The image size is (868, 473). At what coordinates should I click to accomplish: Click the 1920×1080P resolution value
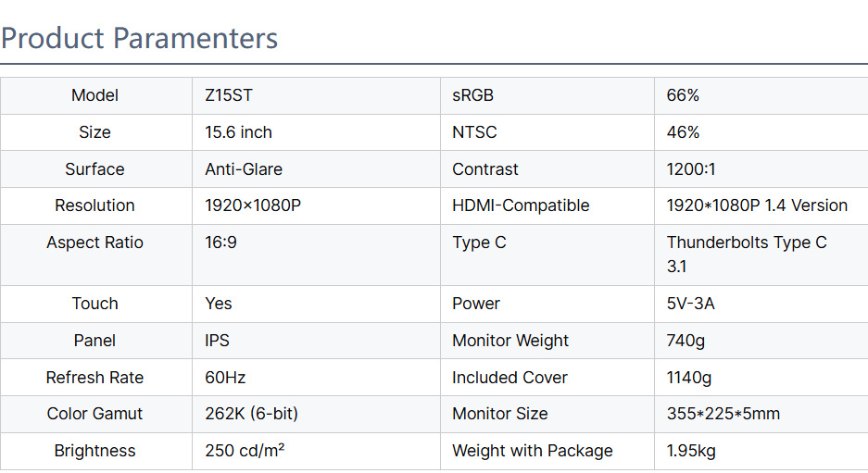click(253, 205)
